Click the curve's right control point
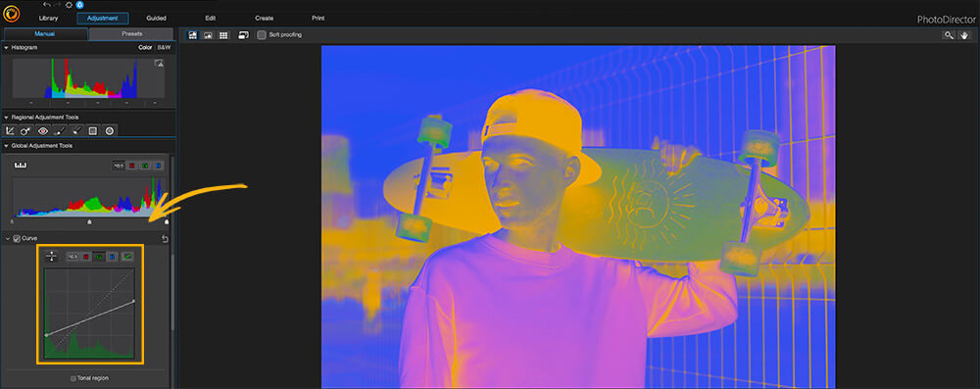The width and height of the screenshot is (980, 389). click(x=133, y=302)
